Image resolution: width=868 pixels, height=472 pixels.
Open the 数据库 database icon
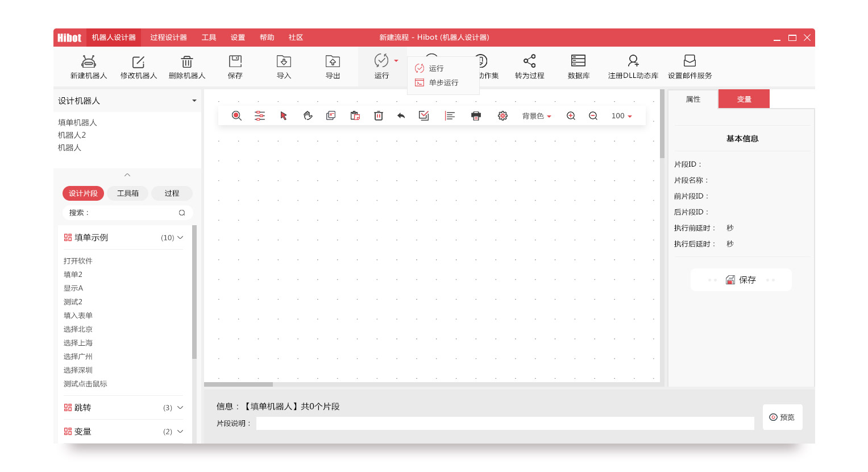coord(578,61)
